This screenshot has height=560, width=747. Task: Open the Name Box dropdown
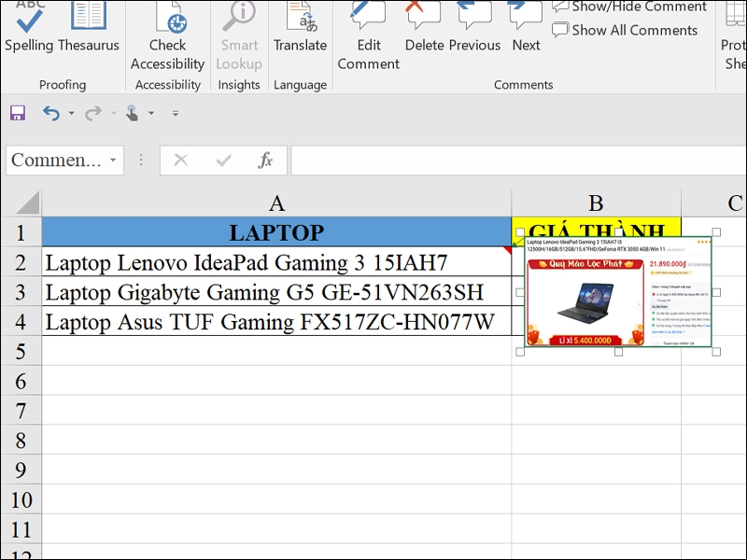pos(113,160)
